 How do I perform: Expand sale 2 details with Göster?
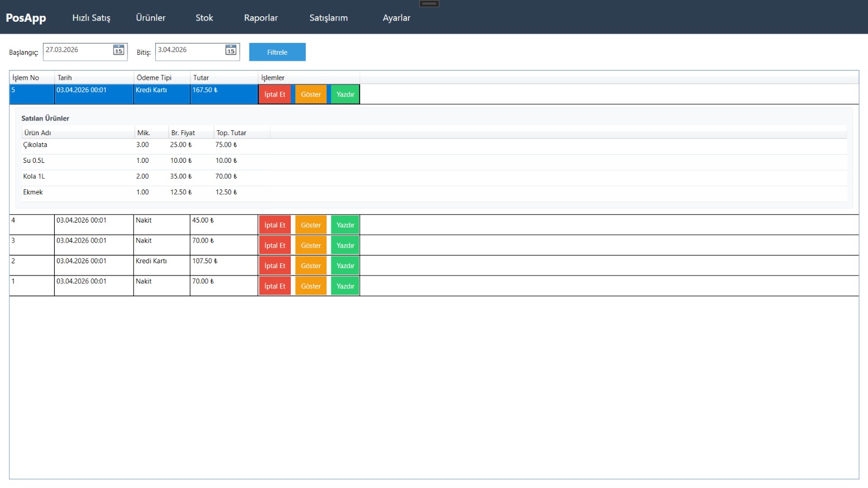pos(311,266)
